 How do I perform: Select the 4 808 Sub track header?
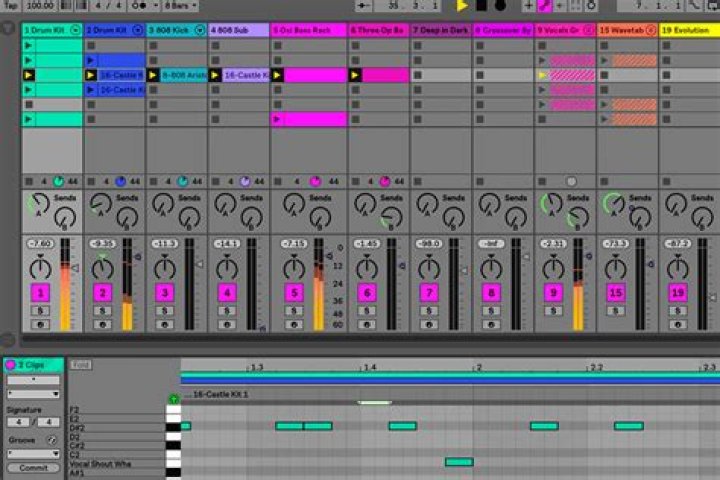(x=239, y=30)
